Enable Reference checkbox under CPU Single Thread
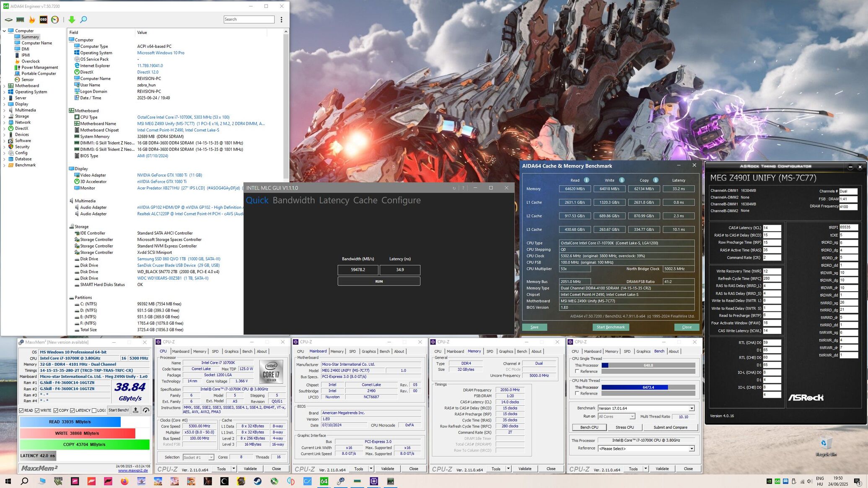 click(577, 372)
